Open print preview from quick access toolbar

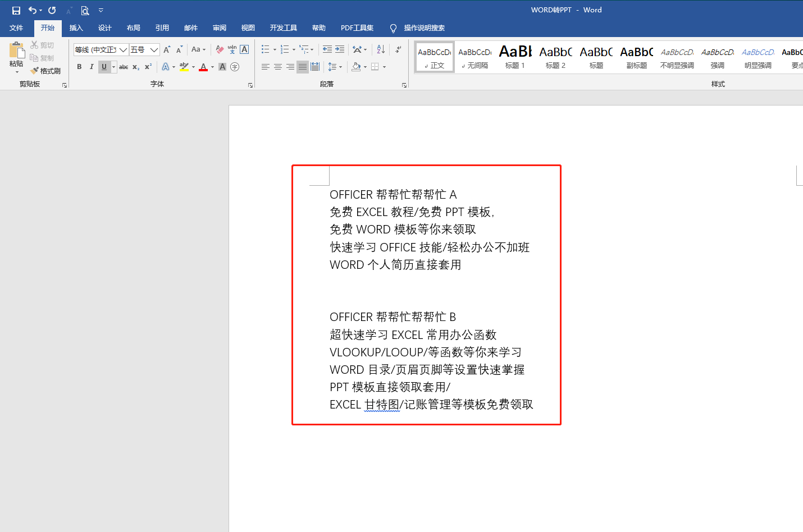click(85, 10)
